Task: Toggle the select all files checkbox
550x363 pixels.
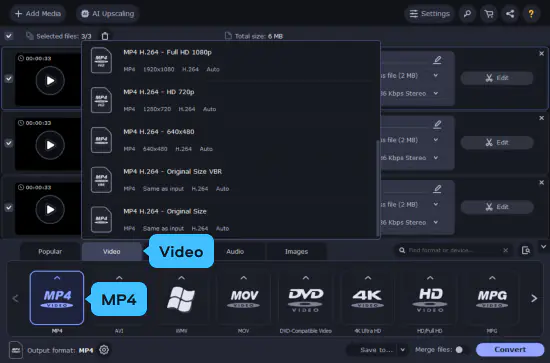Action: (x=9, y=36)
